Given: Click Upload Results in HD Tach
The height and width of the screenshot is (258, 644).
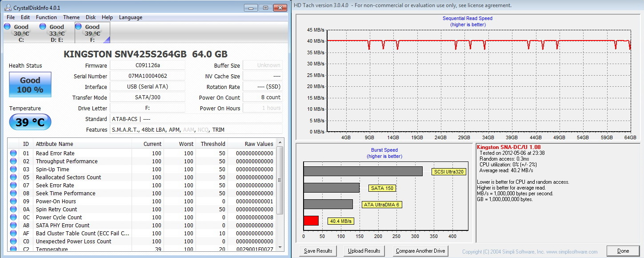Looking at the screenshot, I should (x=364, y=251).
